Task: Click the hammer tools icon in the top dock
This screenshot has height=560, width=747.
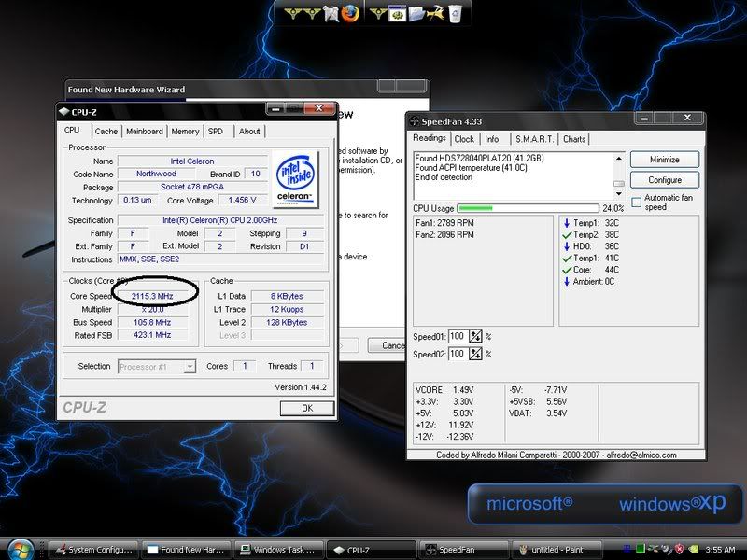Action: pyautogui.click(x=433, y=13)
